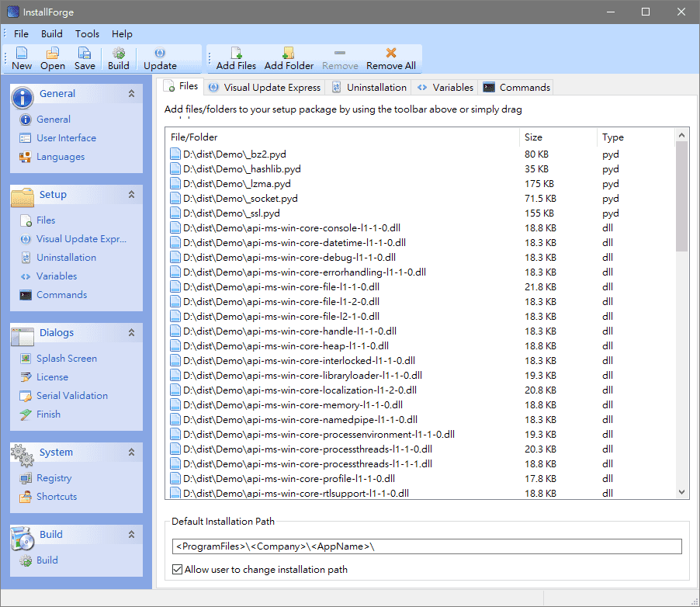The image size is (700, 607).
Task: Open the Help menu
Action: (x=122, y=34)
